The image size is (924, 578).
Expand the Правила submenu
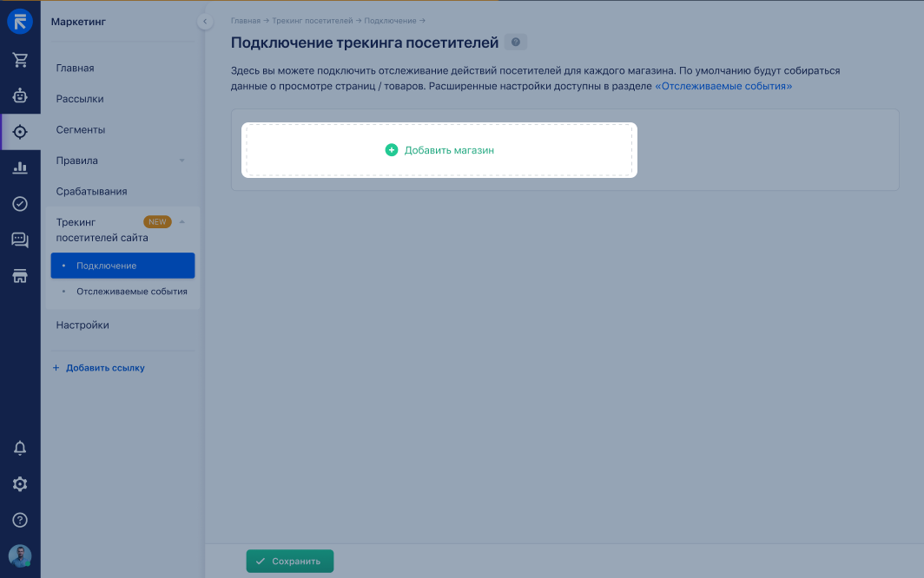click(x=181, y=161)
